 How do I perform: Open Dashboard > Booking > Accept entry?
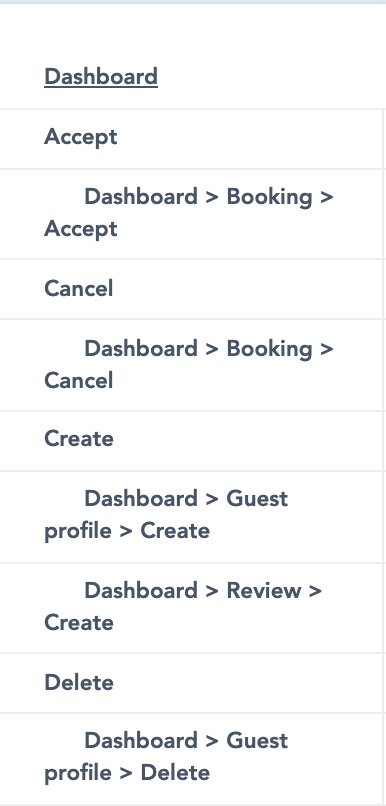pos(192,214)
